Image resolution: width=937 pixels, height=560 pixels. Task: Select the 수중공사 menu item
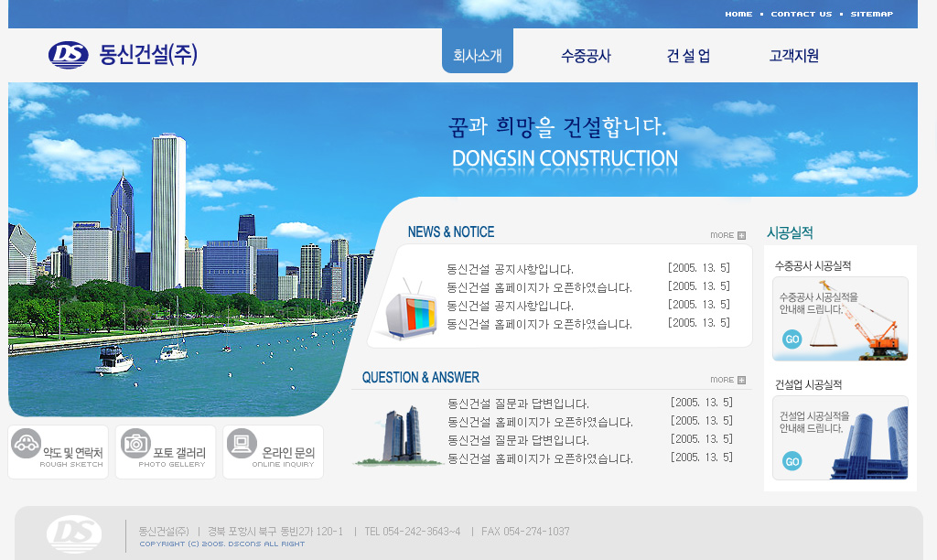[x=586, y=56]
